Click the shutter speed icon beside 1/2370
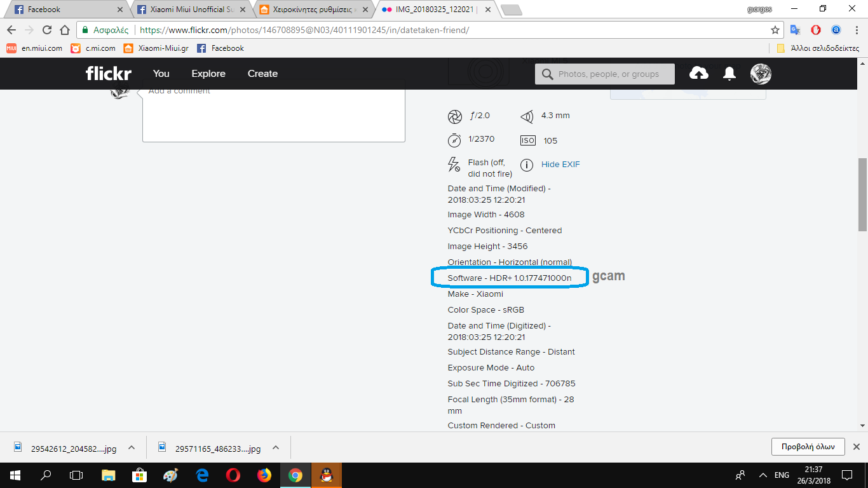Screen dimensions: 868x488 pyautogui.click(x=454, y=140)
